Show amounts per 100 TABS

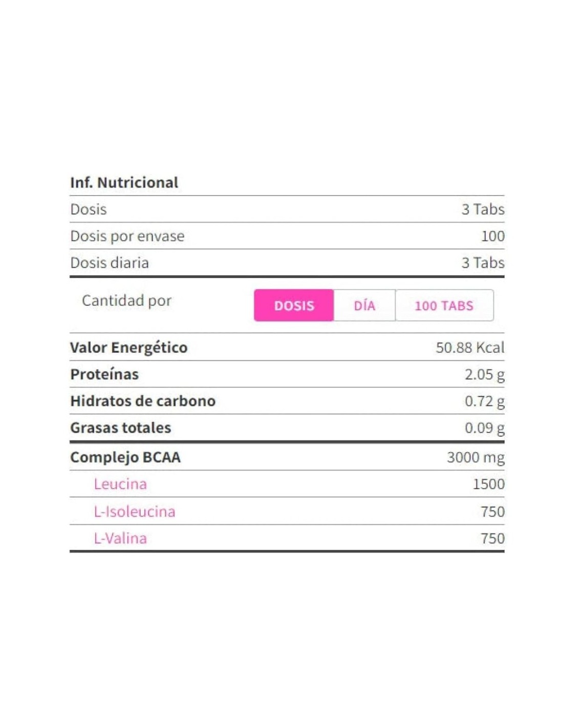pyautogui.click(x=444, y=306)
